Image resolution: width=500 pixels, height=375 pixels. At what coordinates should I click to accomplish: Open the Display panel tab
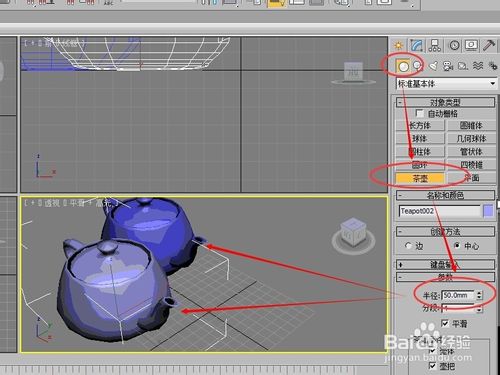coord(471,45)
